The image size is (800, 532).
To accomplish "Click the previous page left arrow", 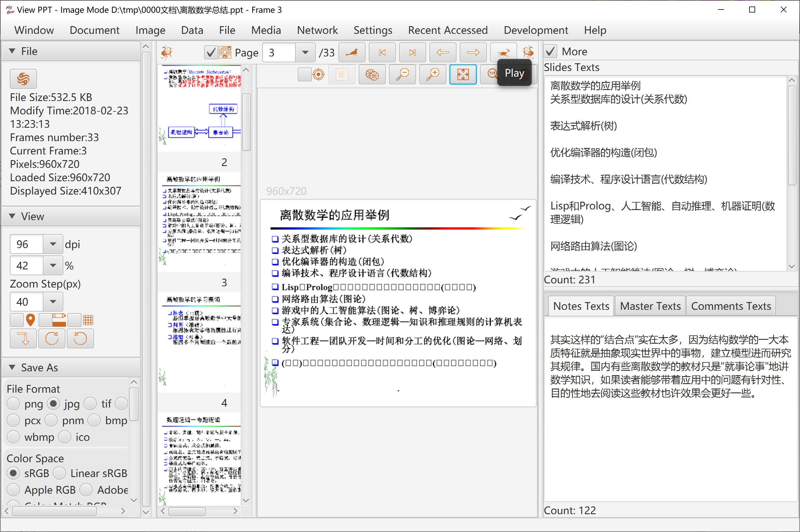I will pyautogui.click(x=442, y=53).
